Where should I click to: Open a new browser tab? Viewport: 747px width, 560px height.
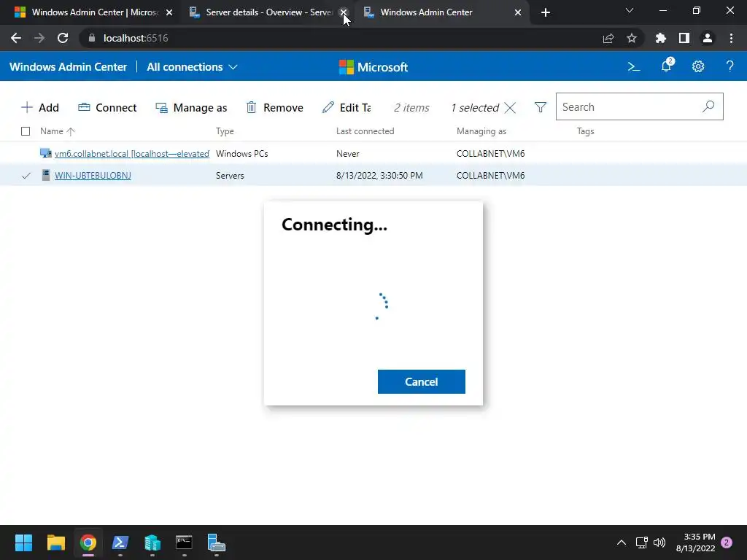546,12
